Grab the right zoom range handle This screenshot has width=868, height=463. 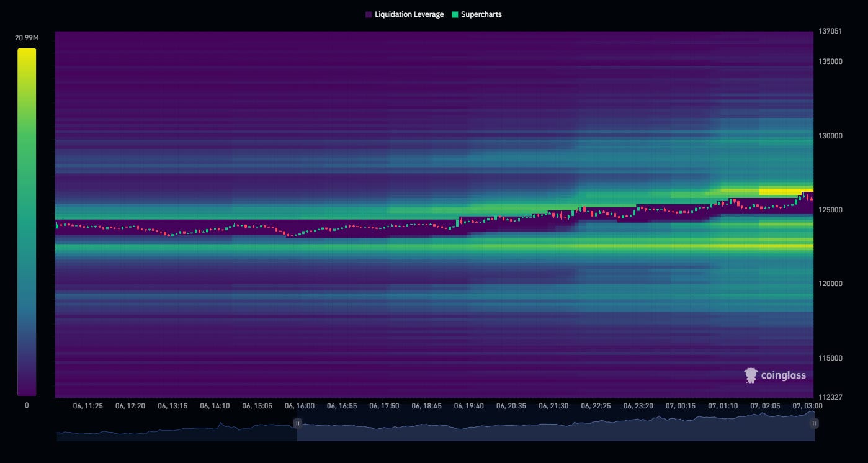click(x=814, y=423)
